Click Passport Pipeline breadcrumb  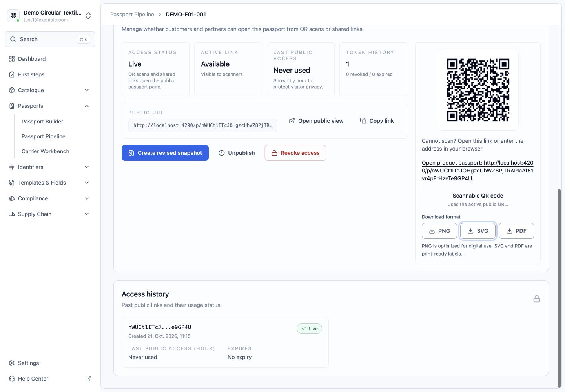[x=132, y=14]
